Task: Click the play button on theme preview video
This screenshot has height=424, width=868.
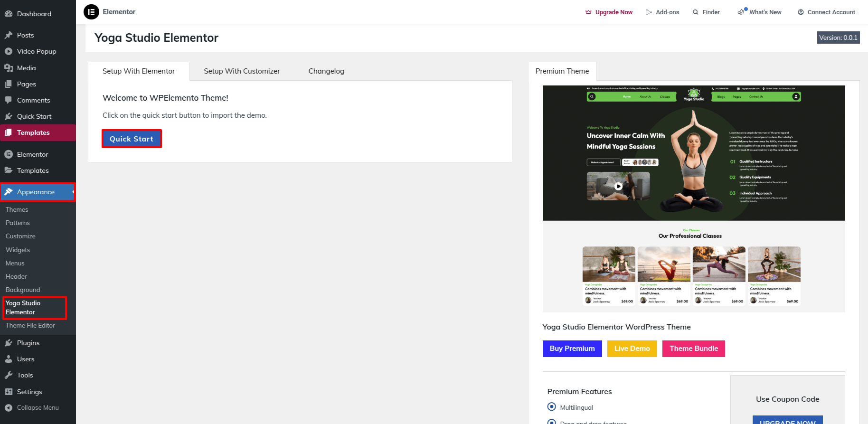Action: [618, 187]
